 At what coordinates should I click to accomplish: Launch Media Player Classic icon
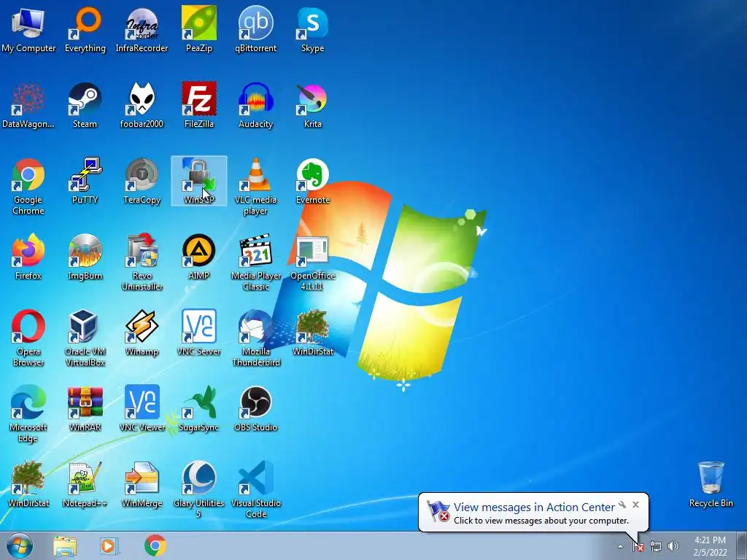[255, 262]
